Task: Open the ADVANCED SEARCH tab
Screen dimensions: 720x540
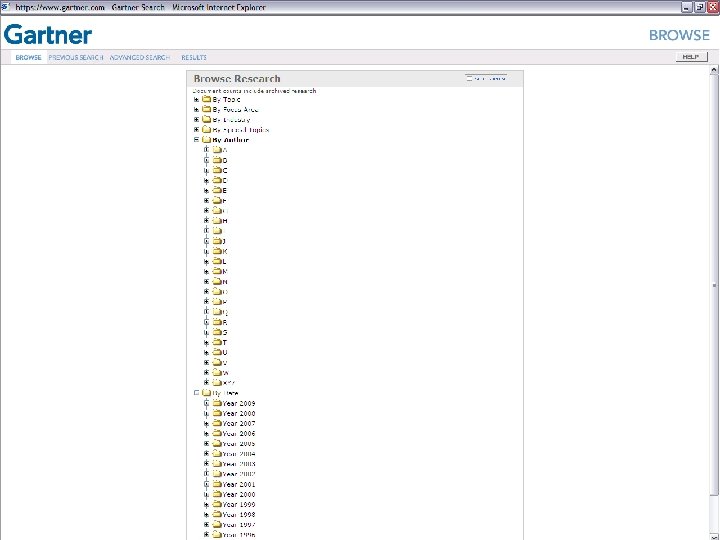Action: coord(140,57)
